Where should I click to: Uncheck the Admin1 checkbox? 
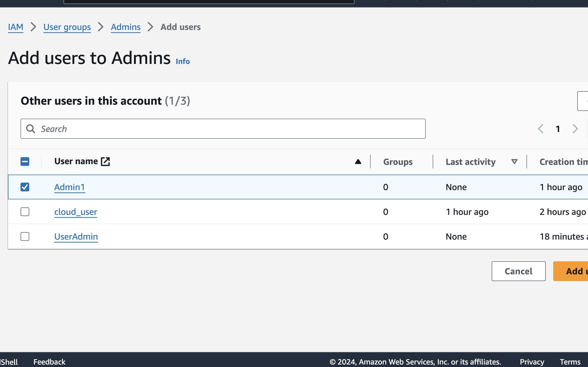click(25, 187)
